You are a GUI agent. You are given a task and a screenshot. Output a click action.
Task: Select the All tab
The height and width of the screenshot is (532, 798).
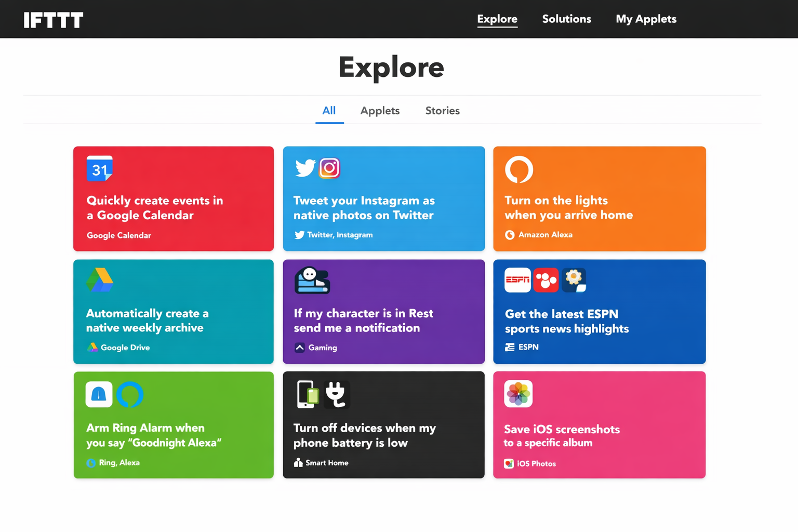[329, 111]
